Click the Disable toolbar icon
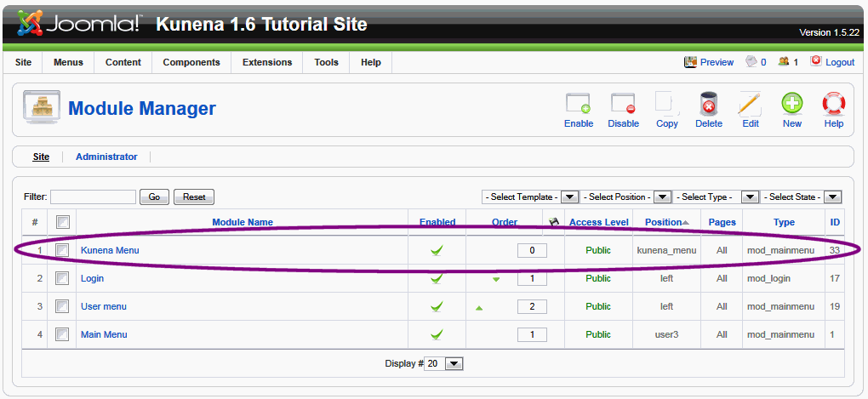 coord(623,105)
